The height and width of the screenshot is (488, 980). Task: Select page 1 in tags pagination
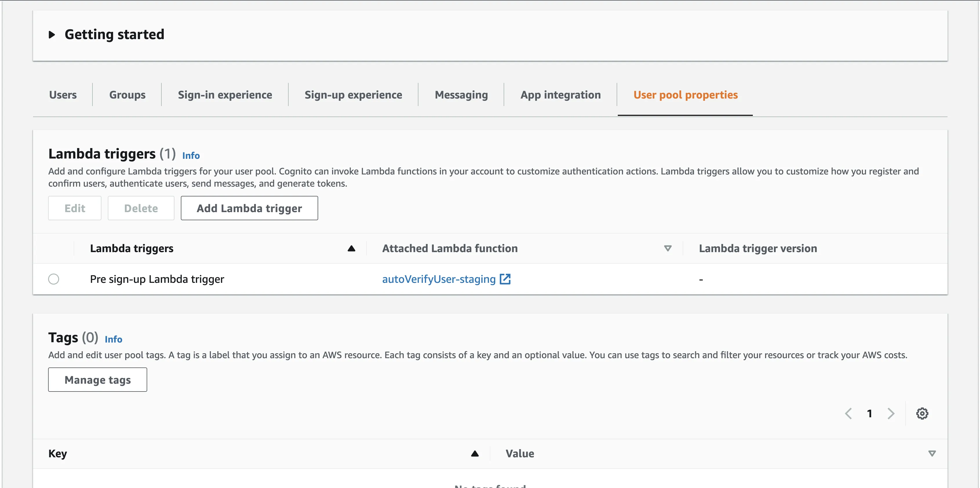(x=869, y=414)
